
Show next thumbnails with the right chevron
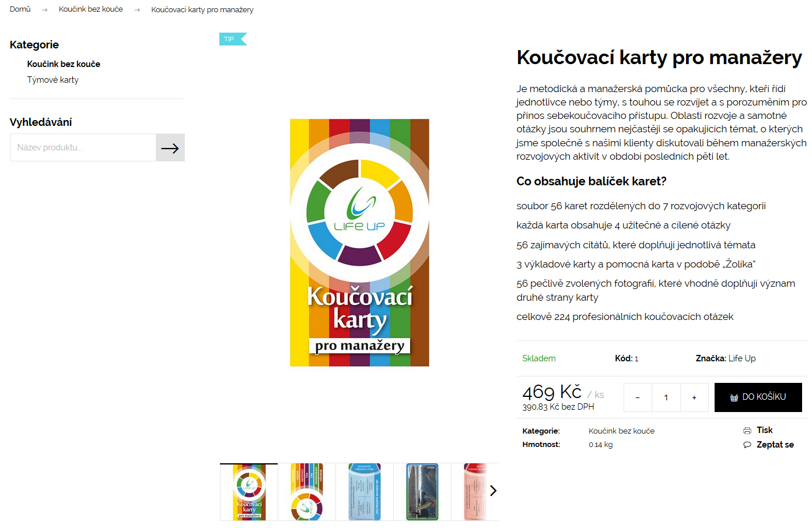pyautogui.click(x=494, y=491)
